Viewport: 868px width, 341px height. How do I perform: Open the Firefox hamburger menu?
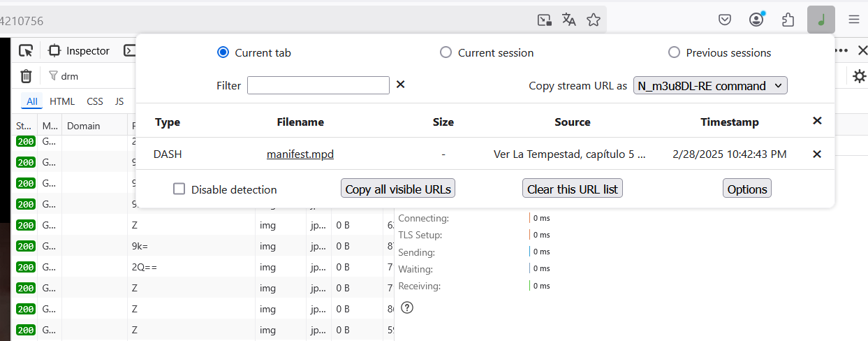[x=853, y=20]
